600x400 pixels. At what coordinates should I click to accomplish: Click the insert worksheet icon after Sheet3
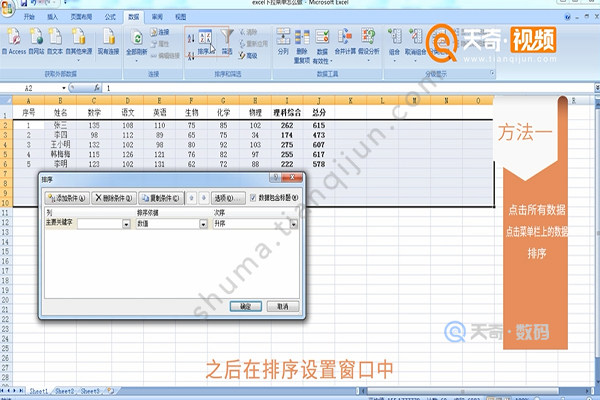point(111,391)
